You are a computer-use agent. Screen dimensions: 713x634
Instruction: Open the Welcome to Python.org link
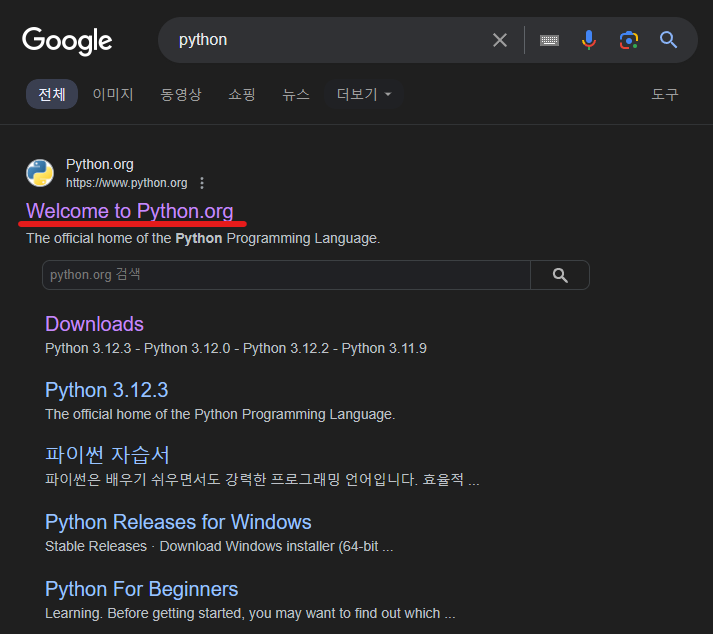pos(130,211)
